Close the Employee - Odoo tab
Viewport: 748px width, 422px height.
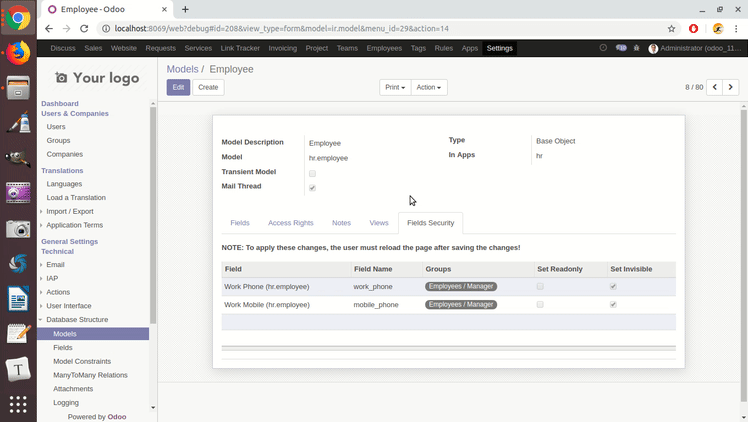164,9
